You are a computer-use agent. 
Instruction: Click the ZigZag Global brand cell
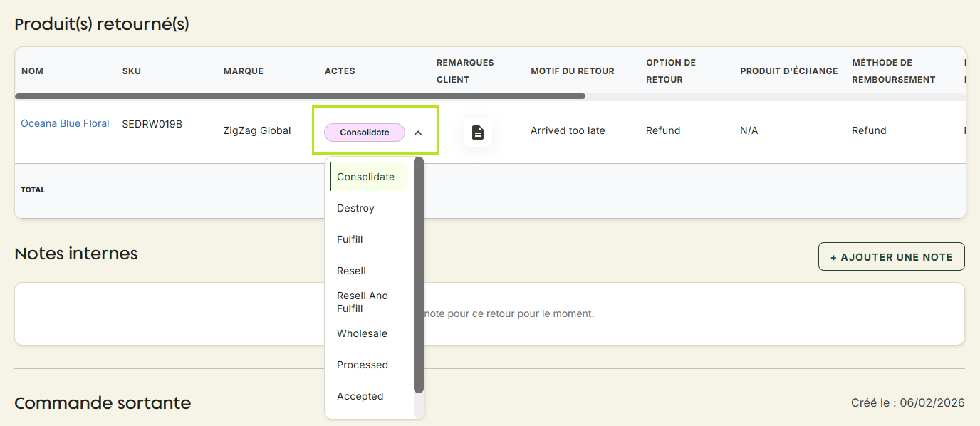[x=257, y=130]
